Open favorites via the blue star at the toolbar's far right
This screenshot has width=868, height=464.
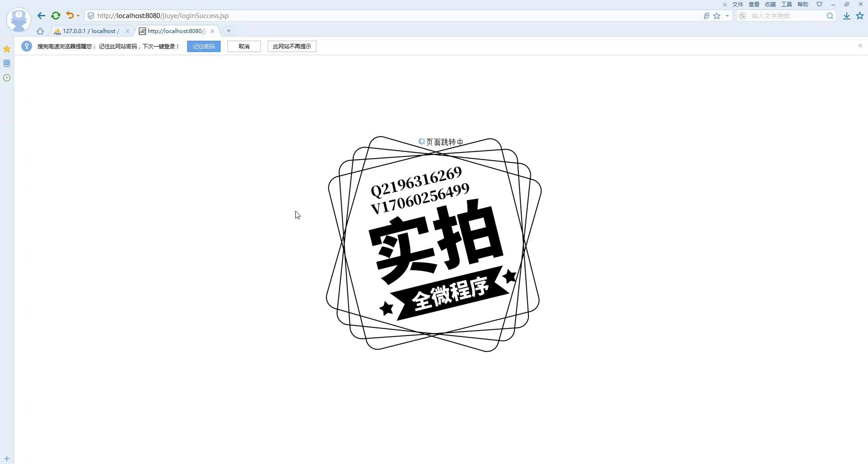point(860,16)
